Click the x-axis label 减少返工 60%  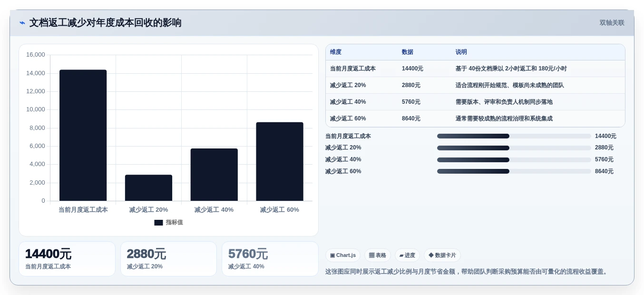pos(280,210)
